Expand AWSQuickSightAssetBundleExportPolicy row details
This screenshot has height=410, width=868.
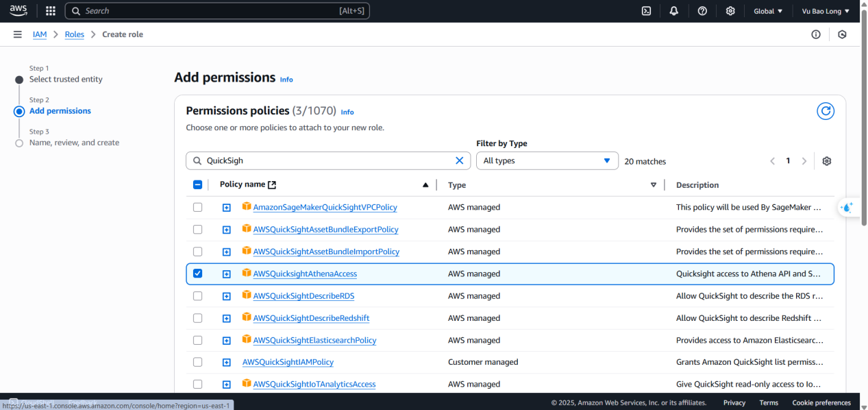[227, 230]
